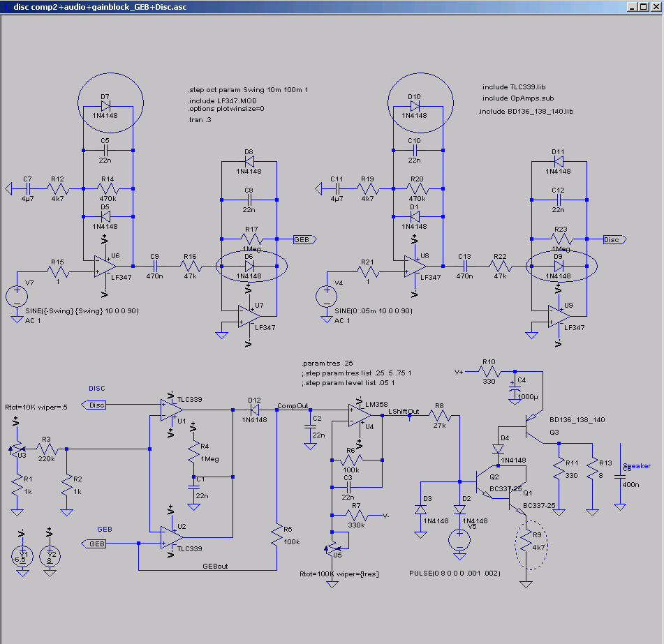Image resolution: width=664 pixels, height=644 pixels.
Task: Select capacitor C9 470n
Action: [x=154, y=266]
